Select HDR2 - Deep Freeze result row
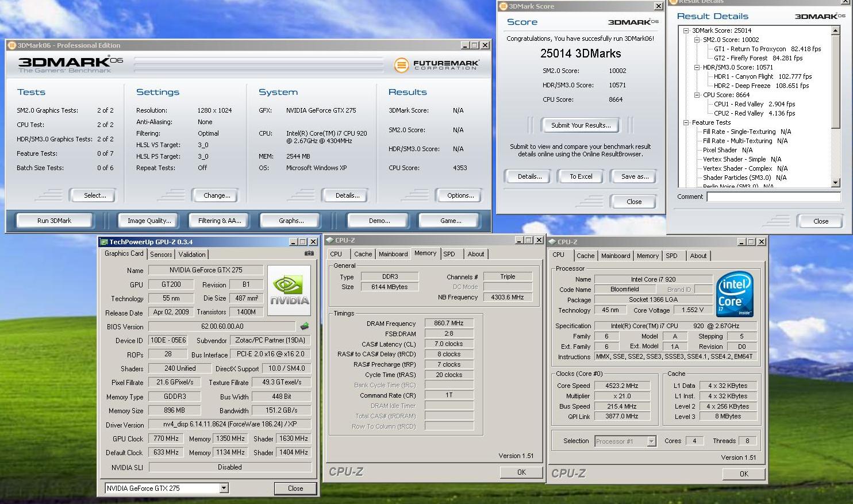This screenshot has width=853, height=504. [761, 86]
